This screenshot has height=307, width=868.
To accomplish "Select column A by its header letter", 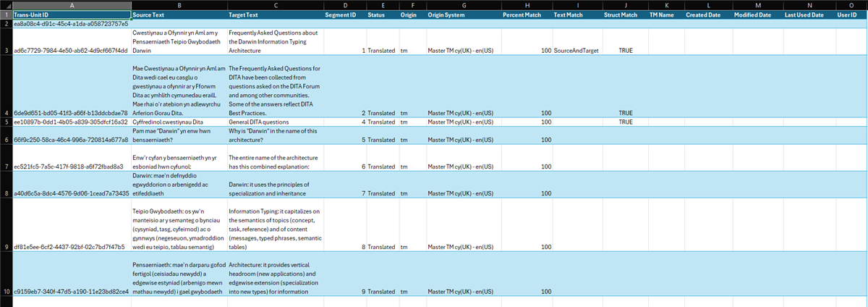I will point(72,5).
